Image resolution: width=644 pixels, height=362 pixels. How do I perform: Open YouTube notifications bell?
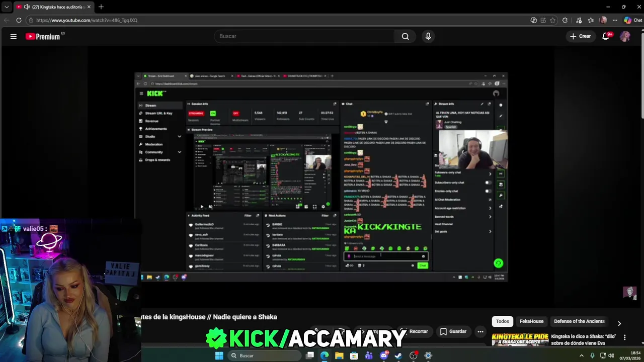606,36
